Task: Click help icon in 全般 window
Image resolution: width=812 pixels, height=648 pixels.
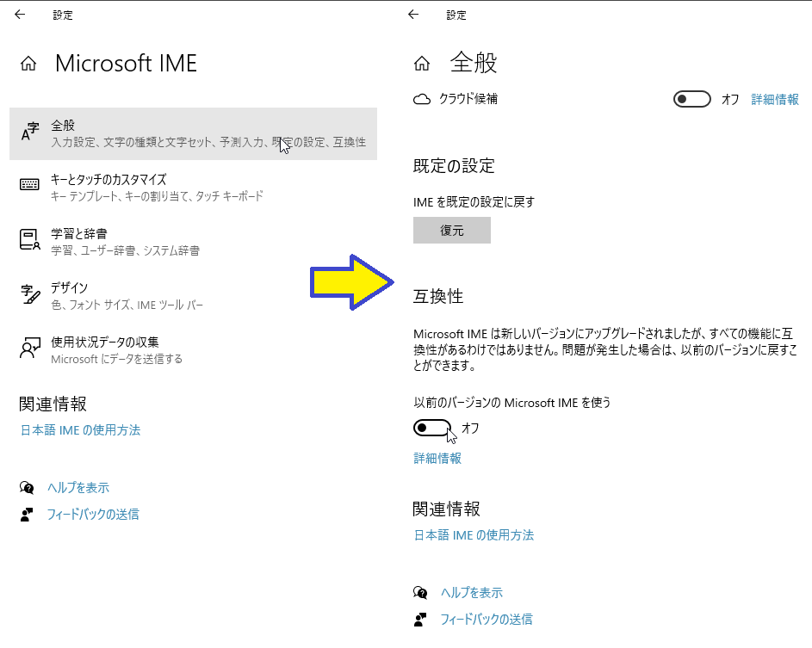Action: tap(420, 592)
